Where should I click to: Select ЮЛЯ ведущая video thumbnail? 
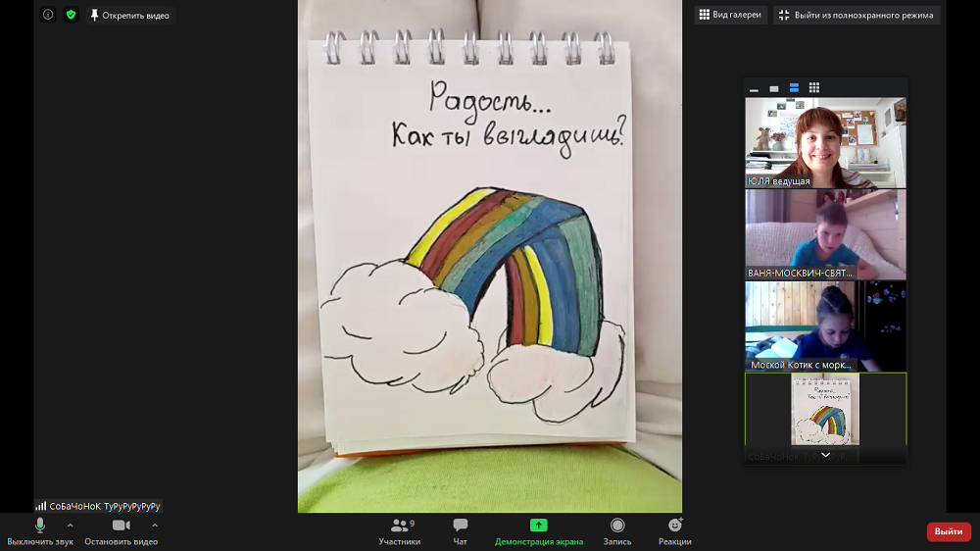coord(825,142)
